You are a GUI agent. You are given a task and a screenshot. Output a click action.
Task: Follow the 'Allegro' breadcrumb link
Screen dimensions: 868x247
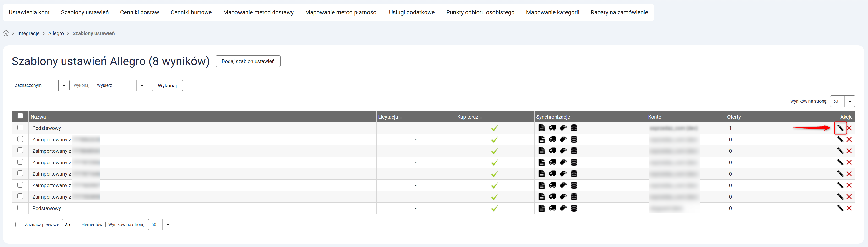coord(56,33)
